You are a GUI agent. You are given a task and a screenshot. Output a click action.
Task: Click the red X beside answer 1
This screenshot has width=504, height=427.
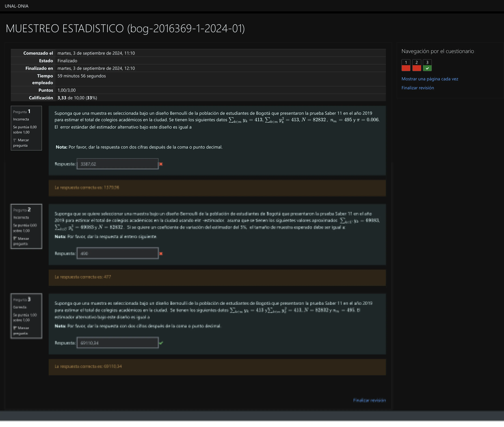coord(161,164)
